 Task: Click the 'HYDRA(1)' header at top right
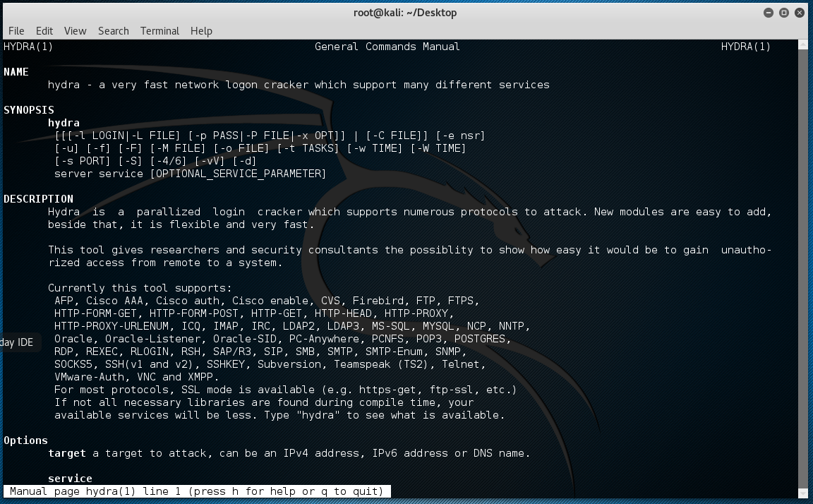745,47
